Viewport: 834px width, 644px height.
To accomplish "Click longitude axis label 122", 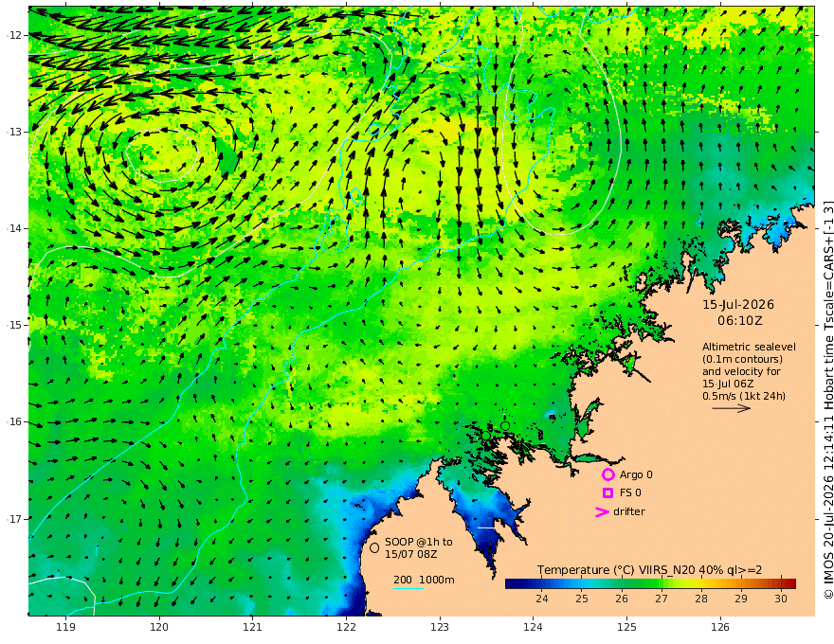I will 346,627.
